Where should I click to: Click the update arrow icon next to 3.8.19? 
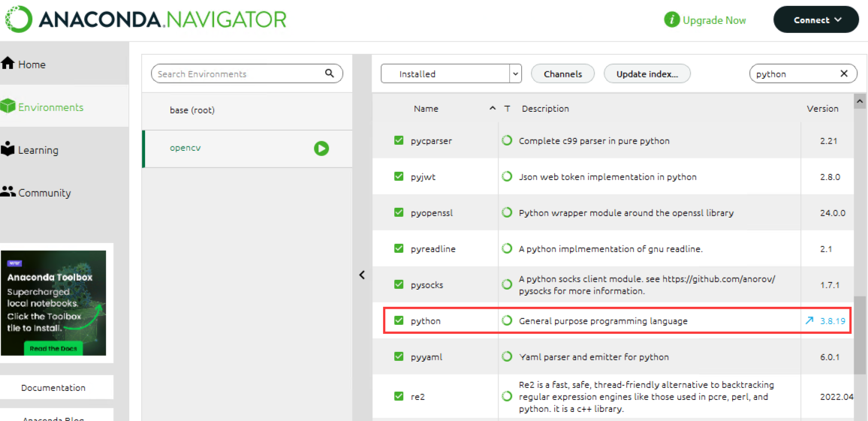(809, 320)
